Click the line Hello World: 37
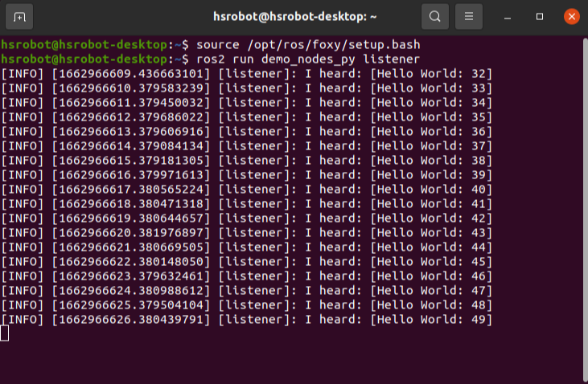The image size is (588, 384). 246,146
